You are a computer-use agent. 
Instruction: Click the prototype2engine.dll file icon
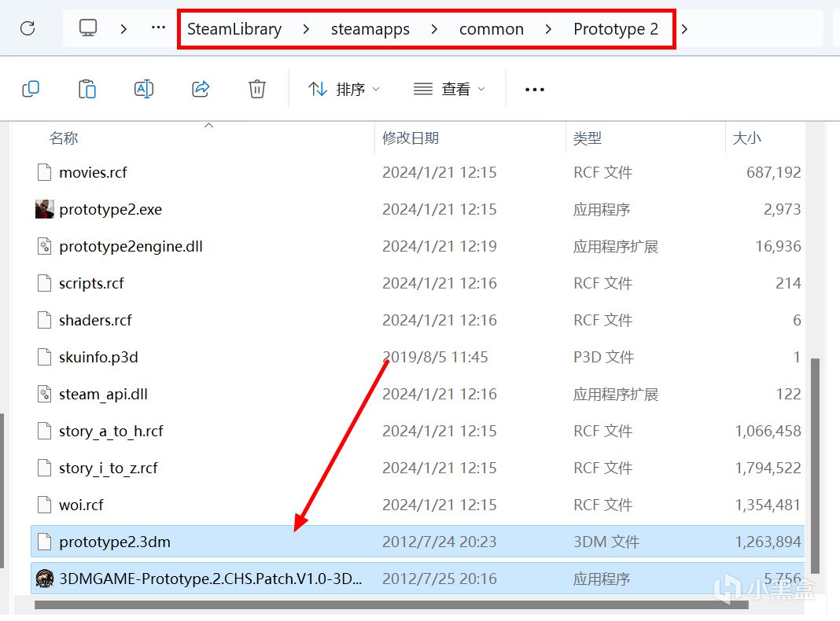[x=45, y=246]
